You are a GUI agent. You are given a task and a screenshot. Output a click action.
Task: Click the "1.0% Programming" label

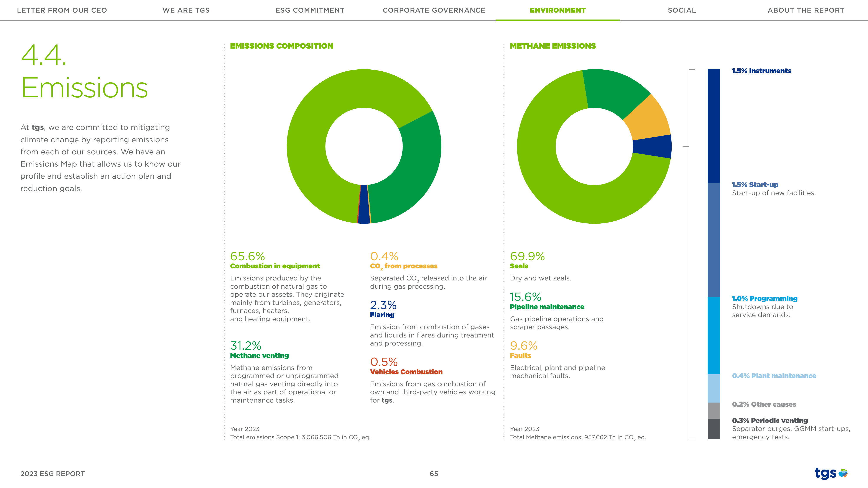(764, 298)
